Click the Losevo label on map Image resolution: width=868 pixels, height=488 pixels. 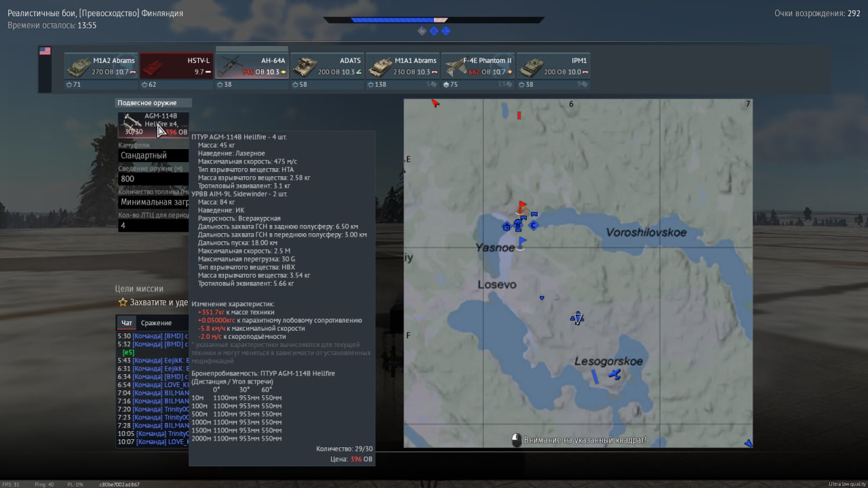[497, 285]
